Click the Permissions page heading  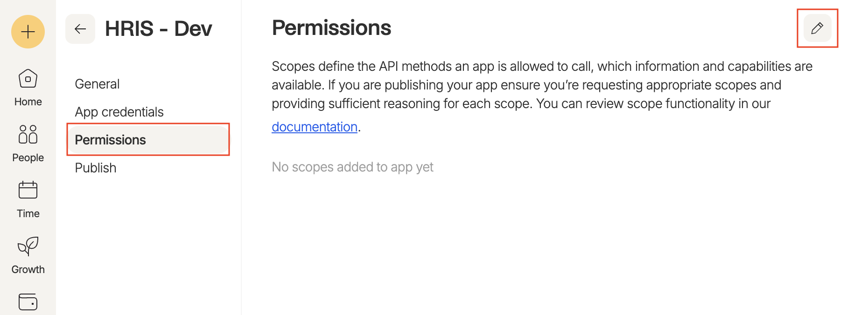point(331,27)
